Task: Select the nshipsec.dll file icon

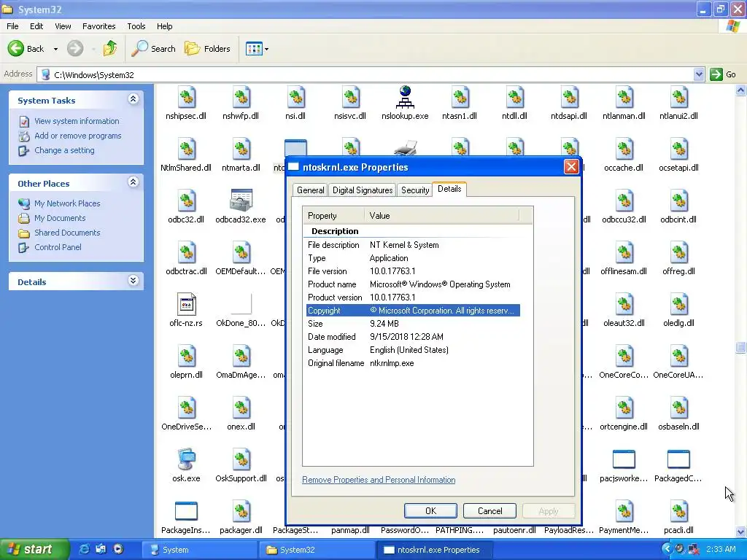Action: [186, 97]
